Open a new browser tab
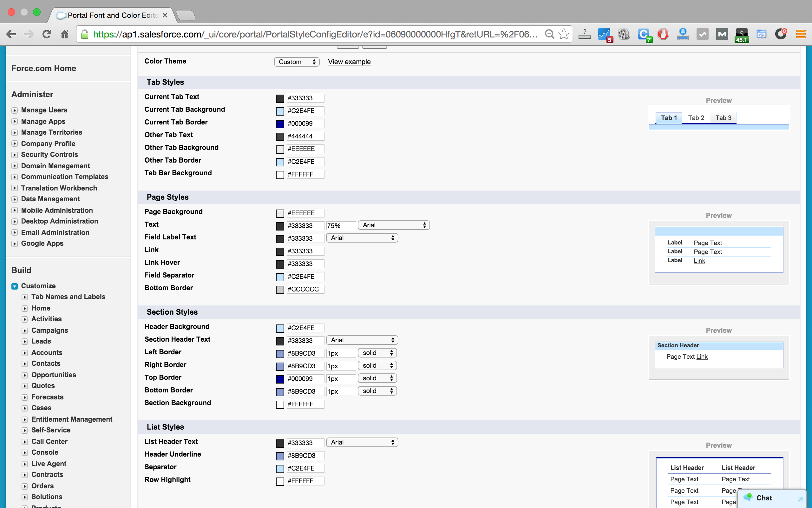Screen dimensions: 812x508 186,15
